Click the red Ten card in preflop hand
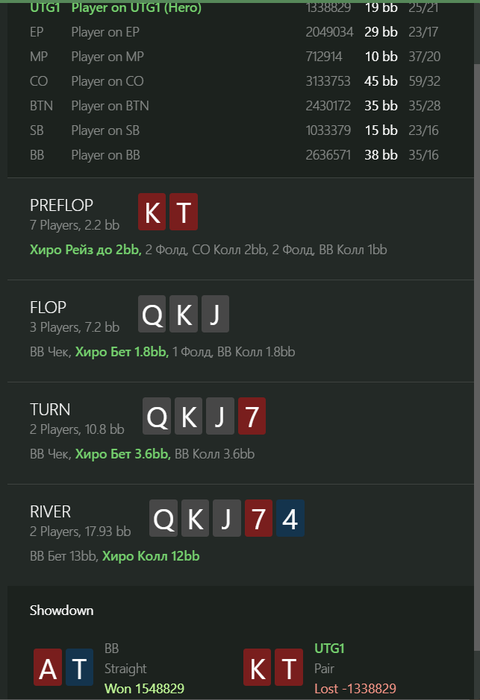480x700 pixels. tap(183, 212)
